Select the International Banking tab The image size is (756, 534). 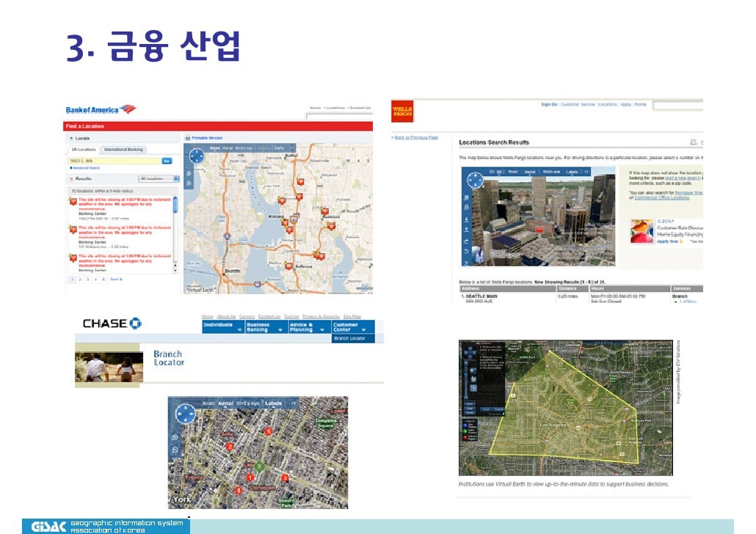(123, 150)
